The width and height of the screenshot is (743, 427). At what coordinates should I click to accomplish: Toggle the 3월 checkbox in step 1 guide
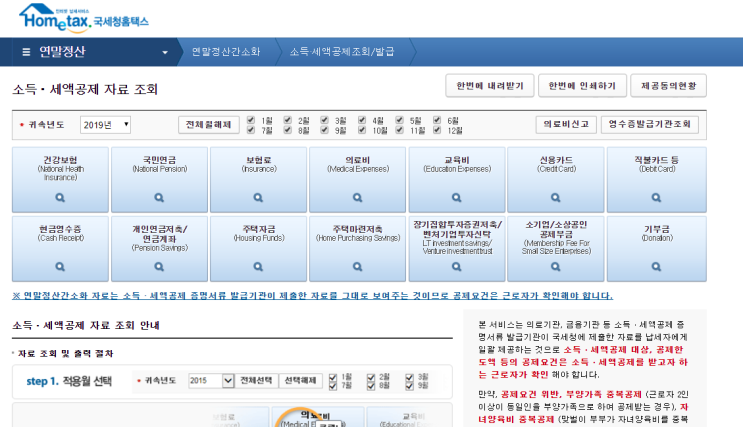point(409,378)
